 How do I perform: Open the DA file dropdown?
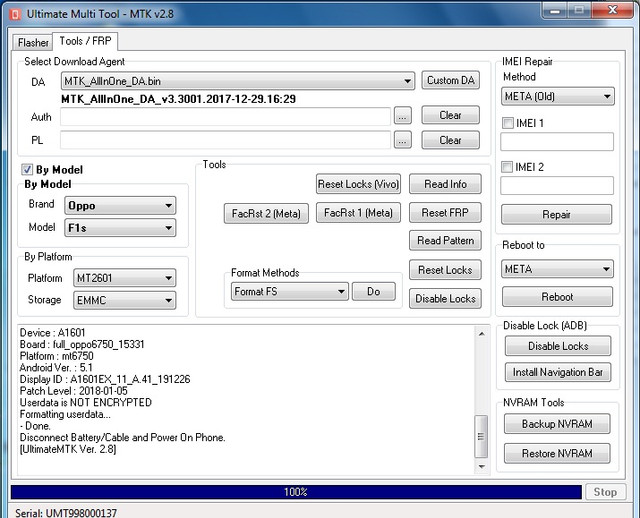238,81
